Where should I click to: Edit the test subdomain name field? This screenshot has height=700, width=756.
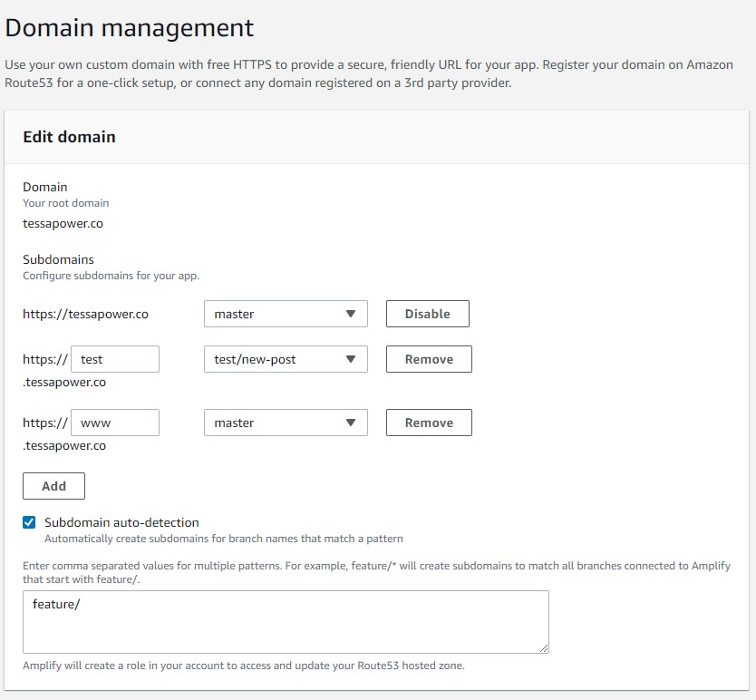[114, 359]
